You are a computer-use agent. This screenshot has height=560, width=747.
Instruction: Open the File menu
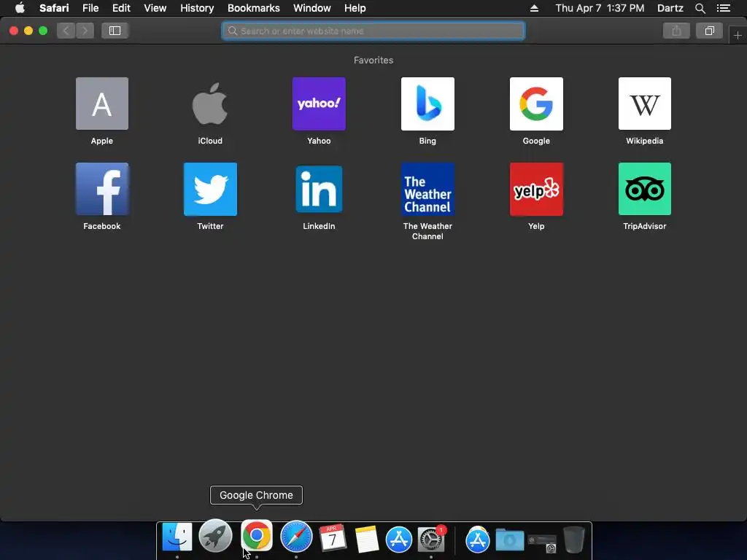click(90, 8)
